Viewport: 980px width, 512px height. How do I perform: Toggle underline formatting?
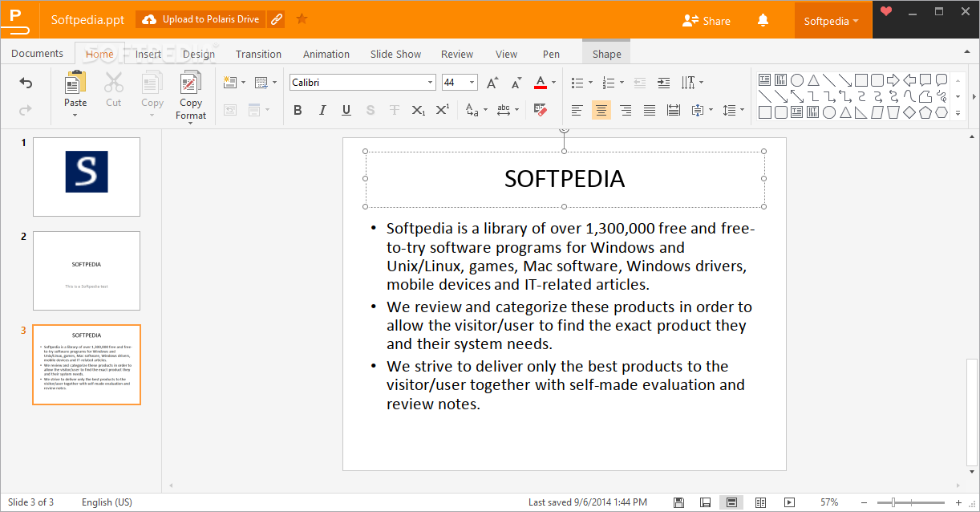click(346, 110)
